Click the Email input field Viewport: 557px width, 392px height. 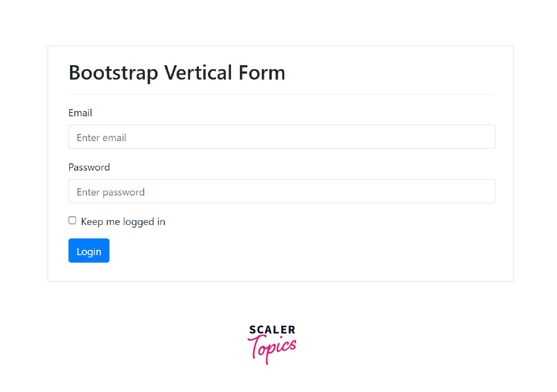point(282,137)
